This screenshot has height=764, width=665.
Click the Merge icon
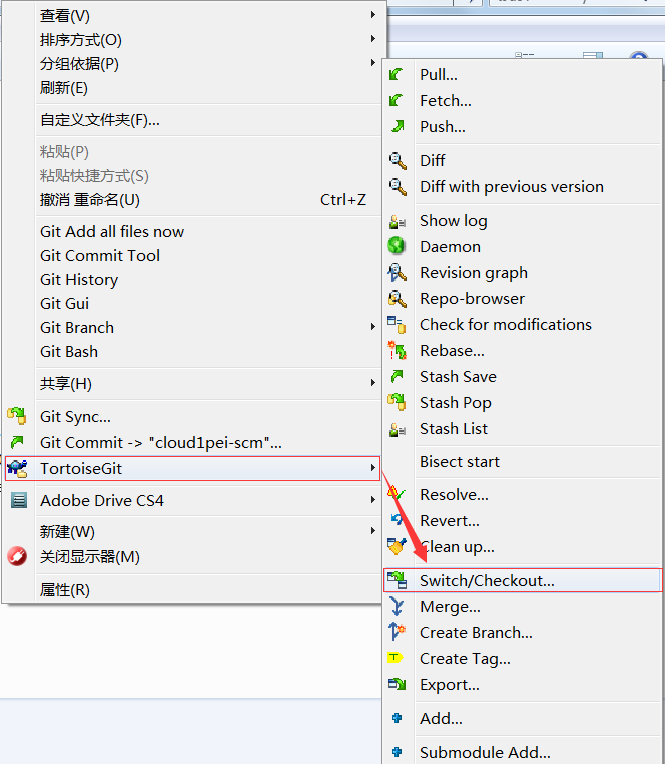click(397, 607)
